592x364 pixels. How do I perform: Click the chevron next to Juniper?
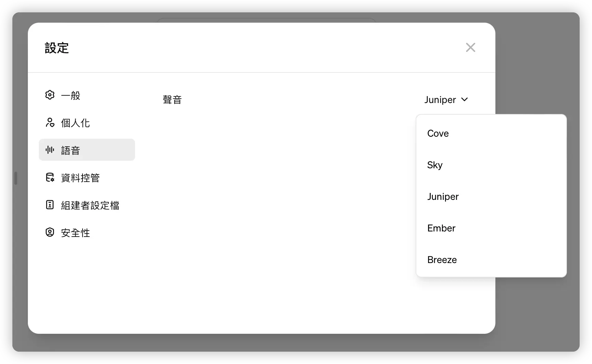point(464,100)
